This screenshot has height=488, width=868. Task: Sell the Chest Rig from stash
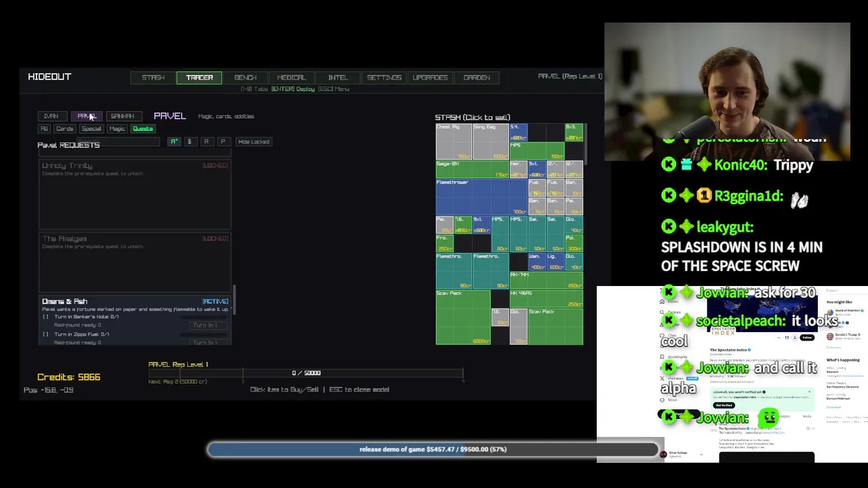(x=454, y=142)
